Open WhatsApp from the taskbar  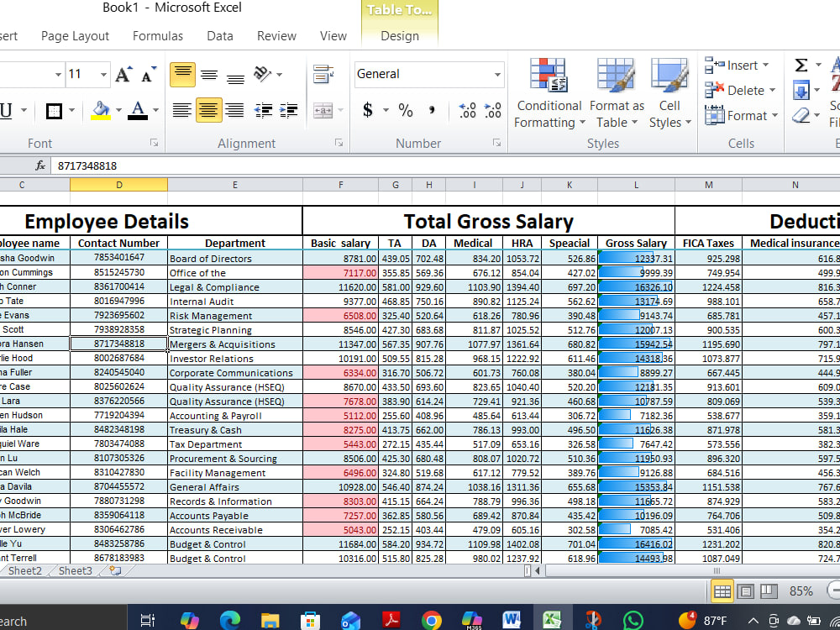click(633, 621)
